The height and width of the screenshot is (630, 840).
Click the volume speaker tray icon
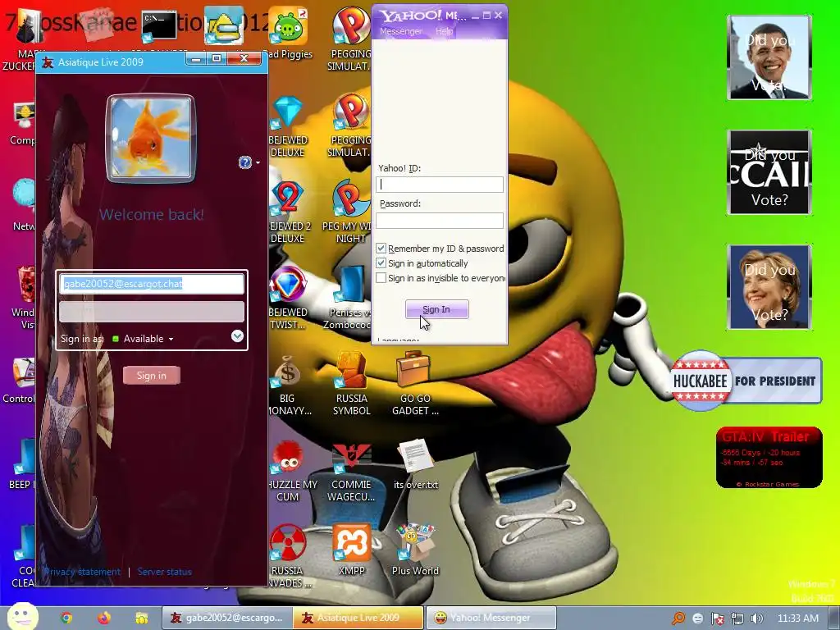(757, 619)
